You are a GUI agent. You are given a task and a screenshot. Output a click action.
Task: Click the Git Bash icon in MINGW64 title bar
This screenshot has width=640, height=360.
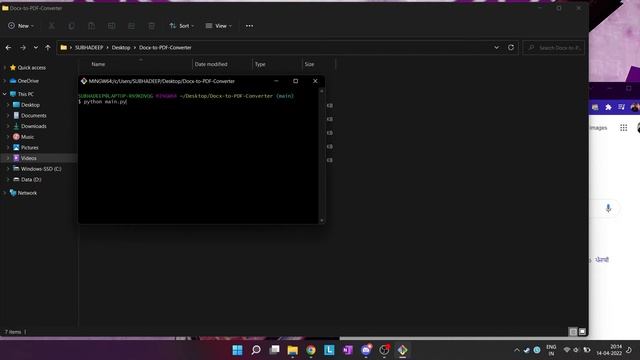click(x=84, y=81)
